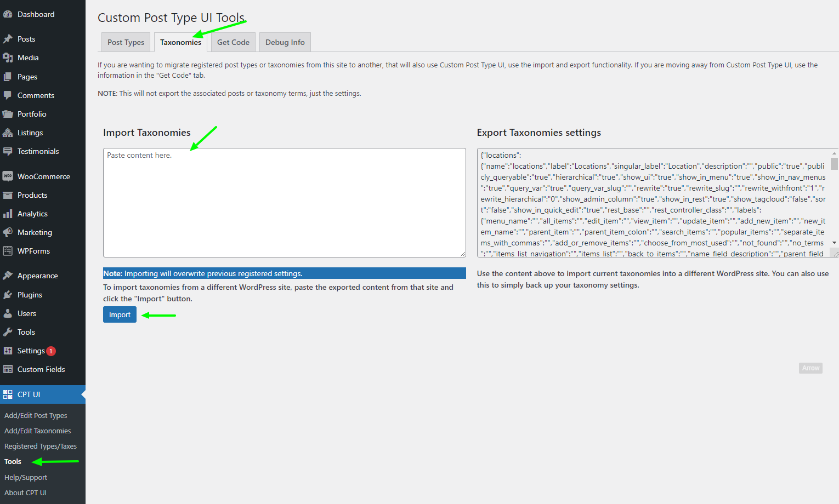Open Add/Edit Taxonomies submenu link
839x504 pixels.
click(x=37, y=431)
